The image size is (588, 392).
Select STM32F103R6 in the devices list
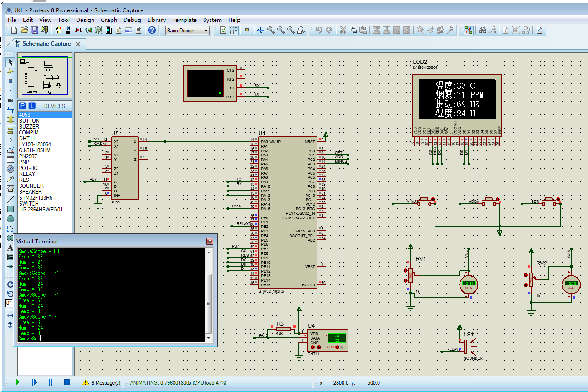pyautogui.click(x=45, y=198)
